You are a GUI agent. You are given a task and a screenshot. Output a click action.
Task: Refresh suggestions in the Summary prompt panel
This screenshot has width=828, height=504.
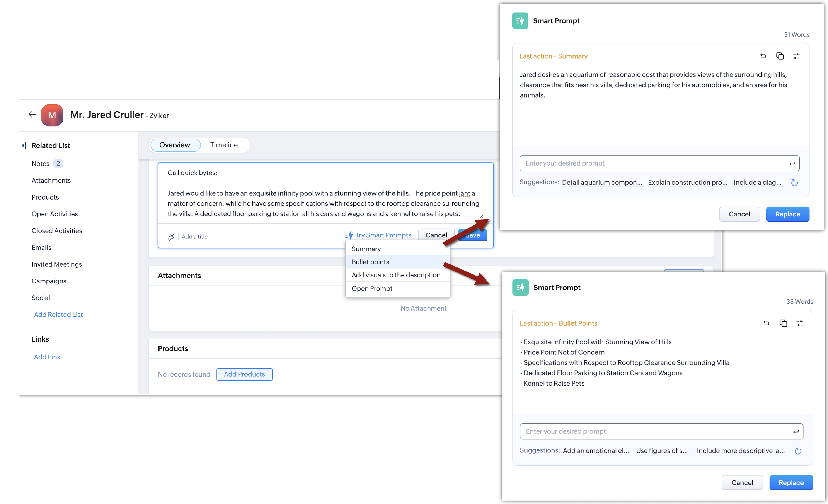coord(794,183)
